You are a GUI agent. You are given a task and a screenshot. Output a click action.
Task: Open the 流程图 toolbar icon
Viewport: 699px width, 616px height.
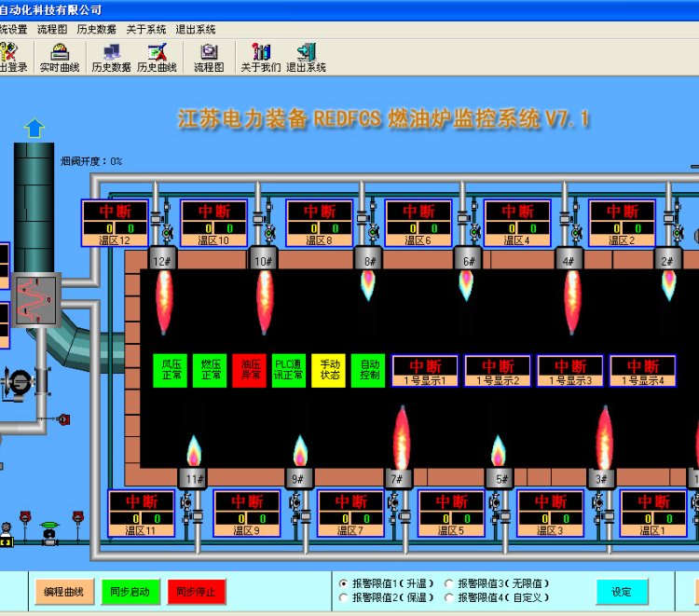click(209, 58)
